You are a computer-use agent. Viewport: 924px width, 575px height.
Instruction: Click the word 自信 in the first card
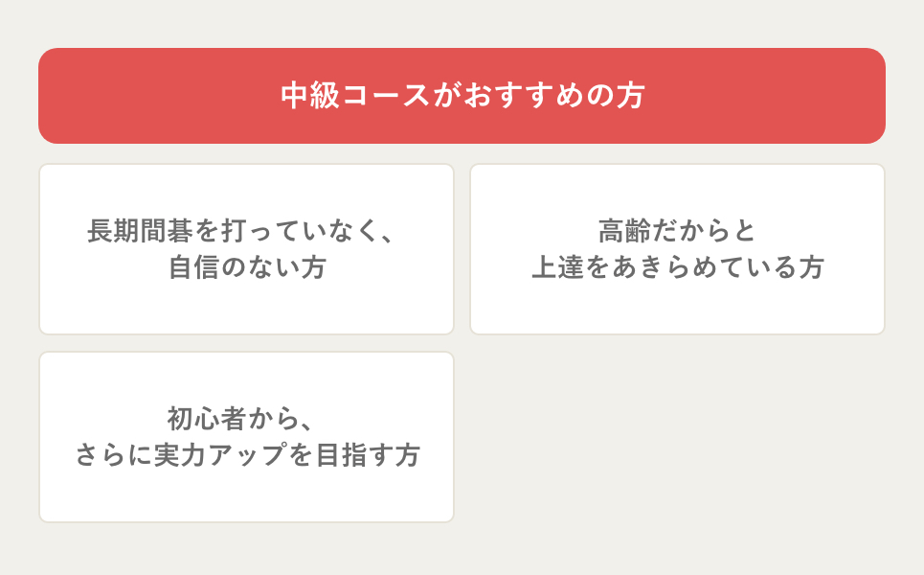[195, 267]
